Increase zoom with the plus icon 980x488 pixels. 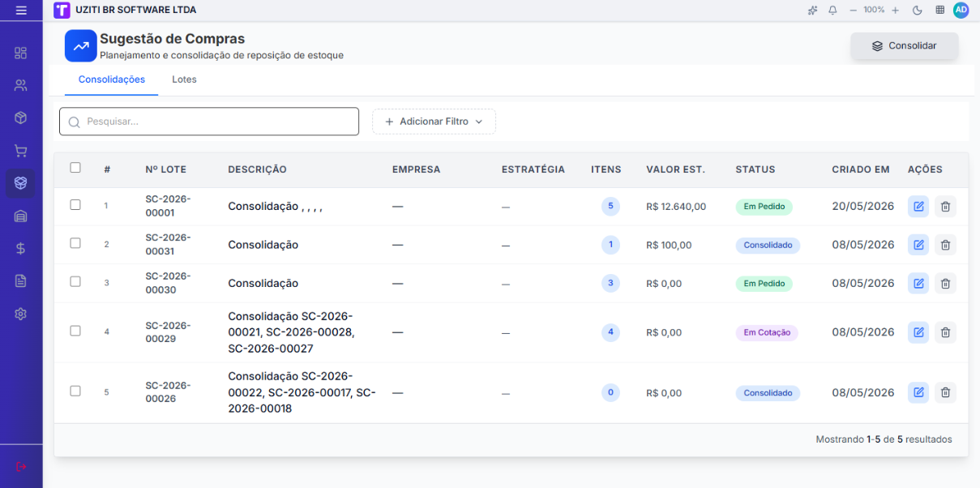pyautogui.click(x=896, y=11)
